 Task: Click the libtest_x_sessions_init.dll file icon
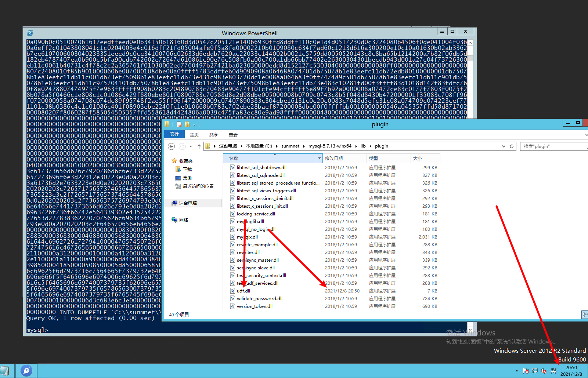pos(232,206)
